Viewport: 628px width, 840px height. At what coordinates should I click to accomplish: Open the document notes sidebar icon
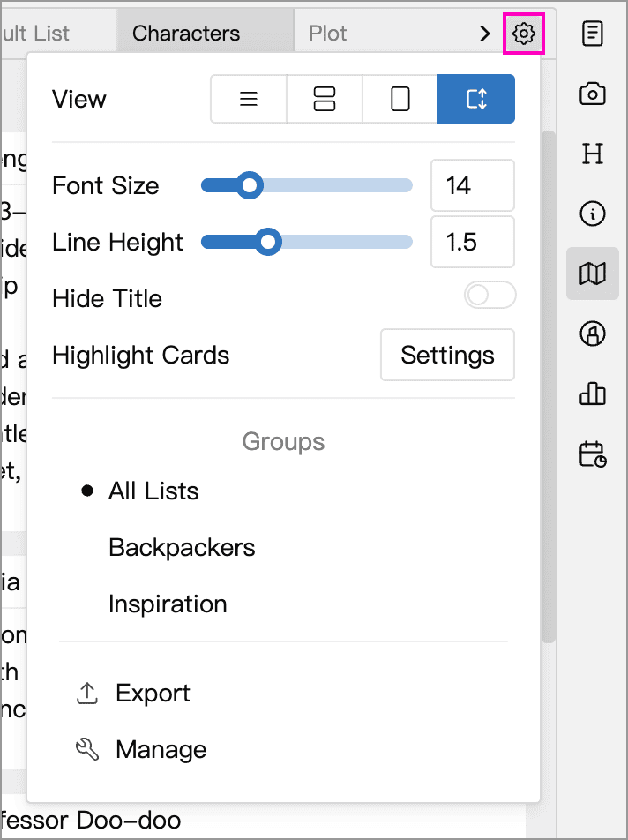click(x=592, y=34)
